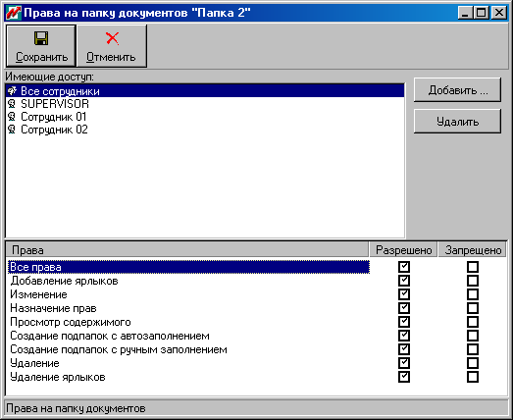Select the Удаление ярлыков row label
The height and width of the screenshot is (420, 513).
[58, 377]
